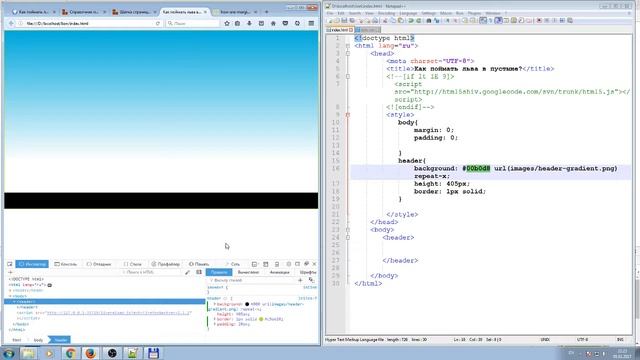Viewport: 640px width, 360px height.
Task: Toggle word wrap icon in Notepad++ toolbar
Action: coord(483,20)
